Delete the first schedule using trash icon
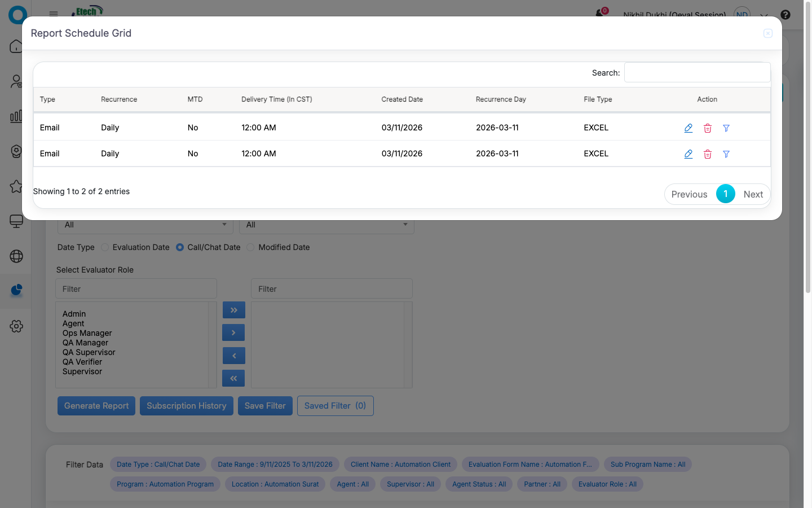812x508 pixels. (x=707, y=128)
